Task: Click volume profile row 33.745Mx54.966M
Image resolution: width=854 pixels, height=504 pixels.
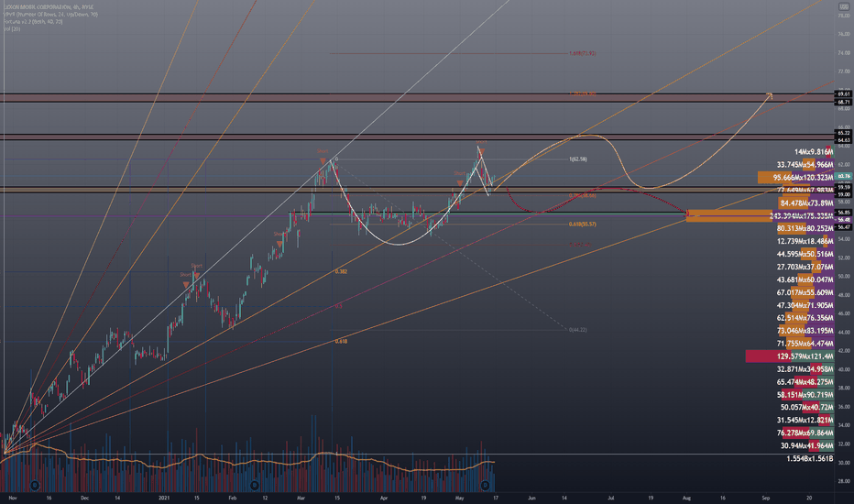Action: (805, 165)
